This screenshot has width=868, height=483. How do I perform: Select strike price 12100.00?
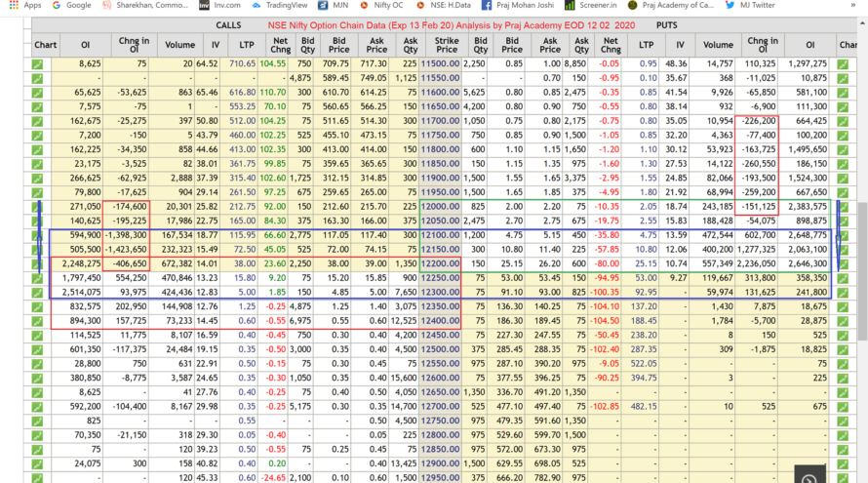pos(440,235)
